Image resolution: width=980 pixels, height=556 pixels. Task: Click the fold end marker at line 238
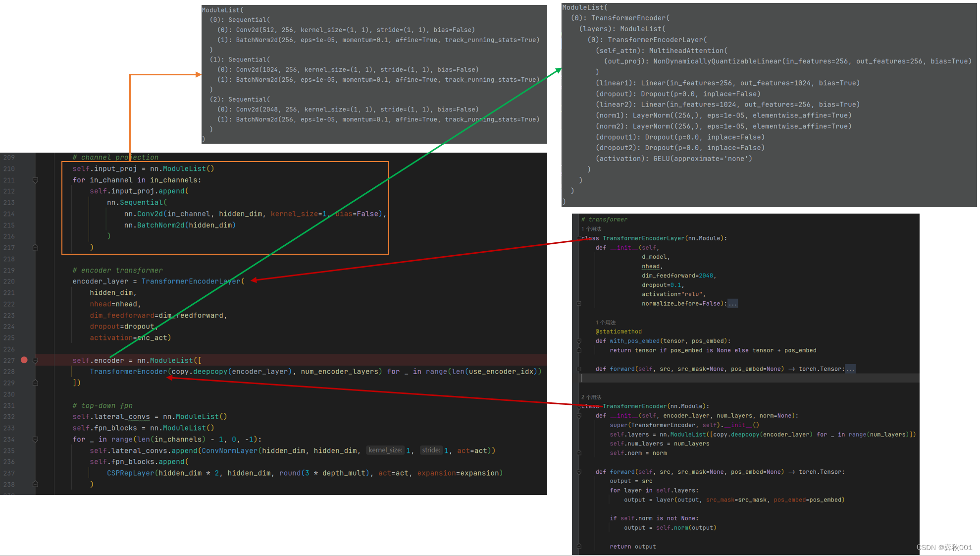(35, 484)
